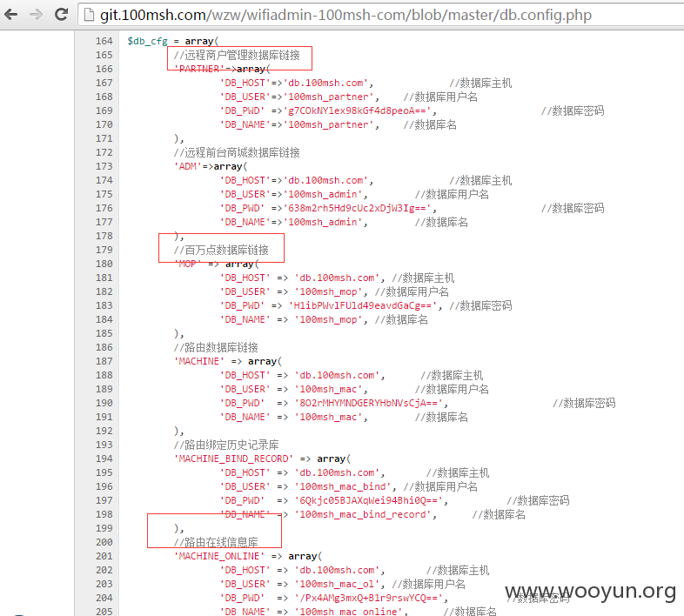The height and width of the screenshot is (616, 684).
Task: Click the 'db.100msh.com' host on line 174
Action: pos(325,180)
